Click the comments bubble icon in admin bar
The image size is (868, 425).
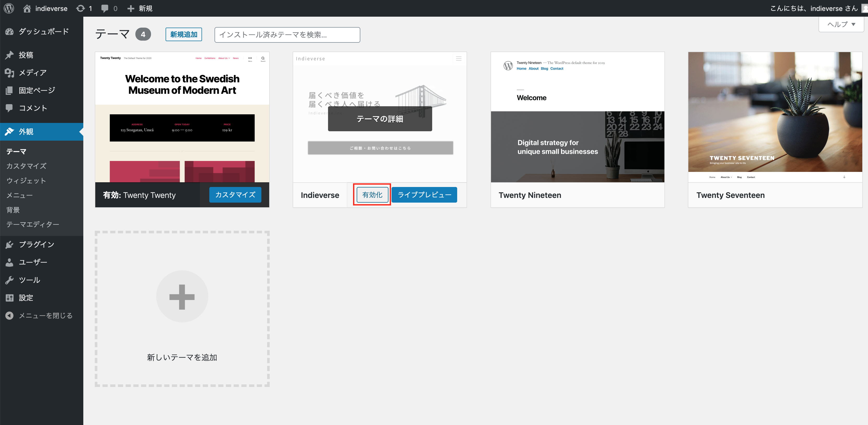(x=105, y=8)
